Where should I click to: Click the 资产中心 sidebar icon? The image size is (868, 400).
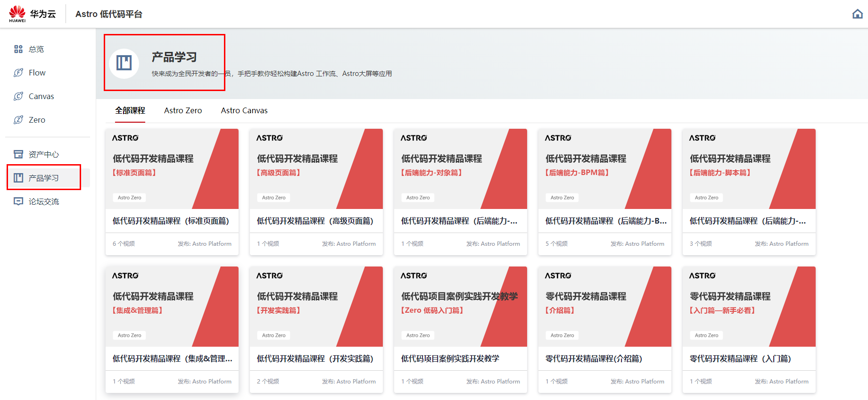tap(18, 154)
